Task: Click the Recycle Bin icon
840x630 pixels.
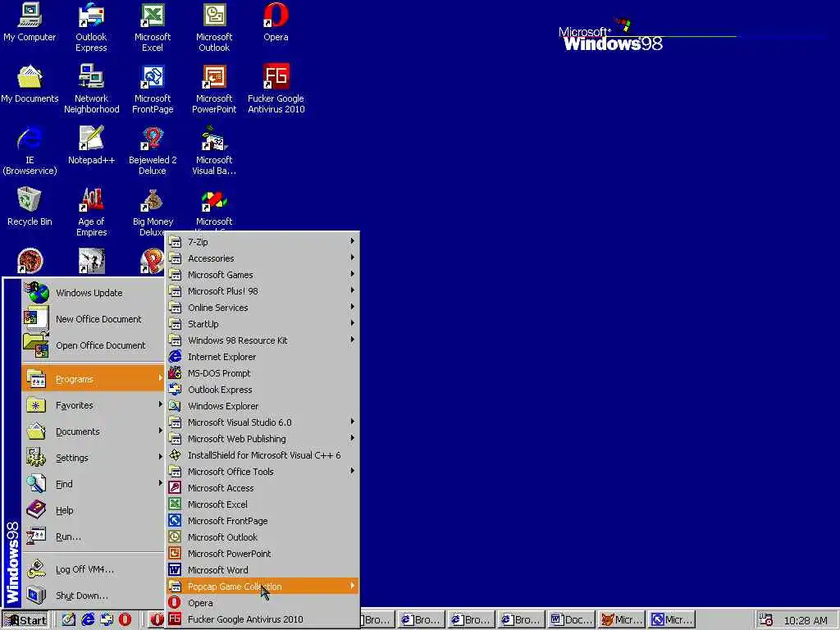Action: pyautogui.click(x=30, y=207)
